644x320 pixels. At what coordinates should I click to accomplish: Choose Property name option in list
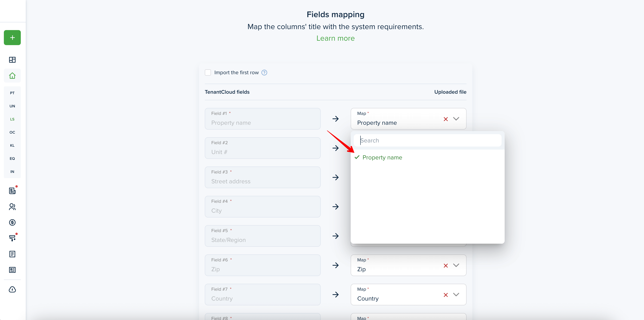[382, 157]
